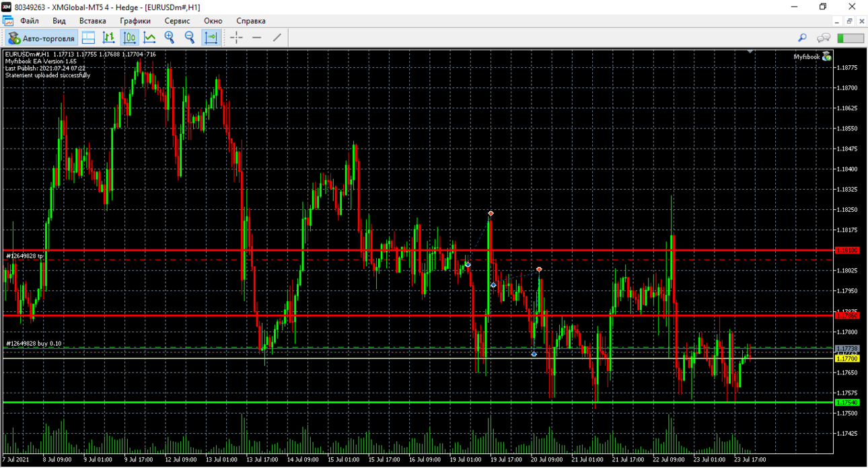Click the Statement uploaded successfully text

point(48,75)
